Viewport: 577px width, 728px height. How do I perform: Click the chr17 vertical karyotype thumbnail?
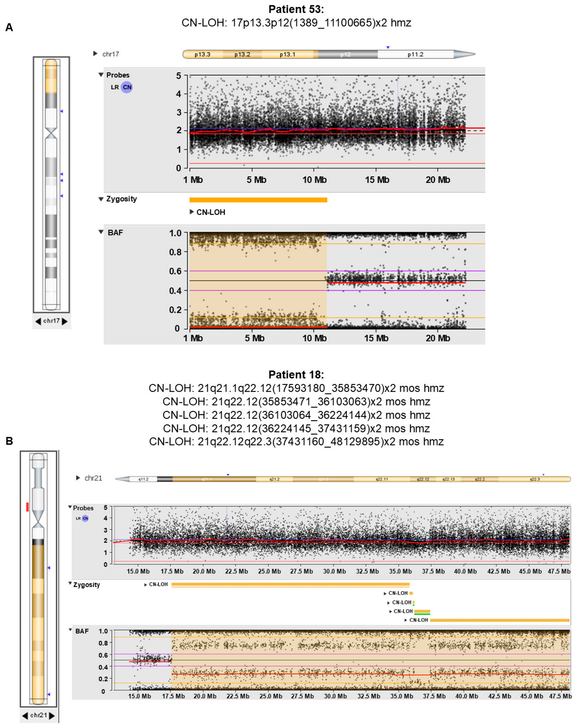coord(51,185)
